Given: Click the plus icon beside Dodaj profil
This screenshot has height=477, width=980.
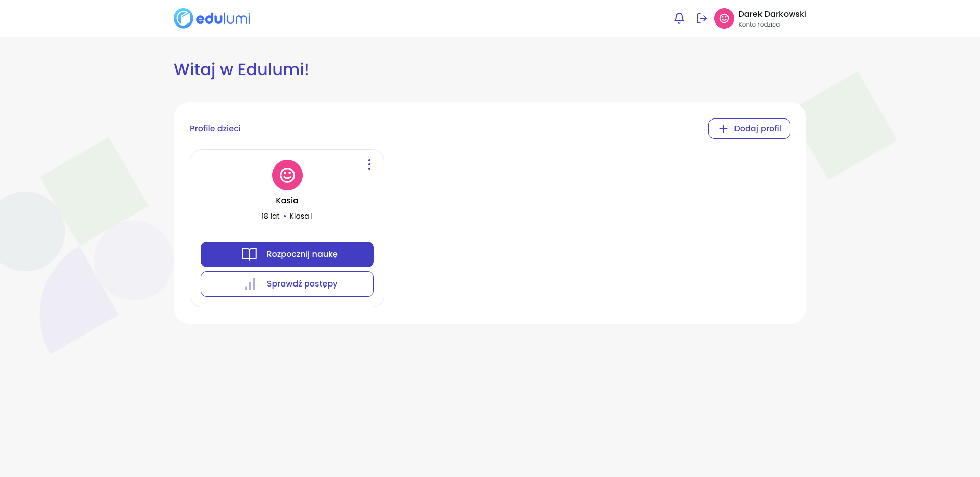Looking at the screenshot, I should 723,129.
